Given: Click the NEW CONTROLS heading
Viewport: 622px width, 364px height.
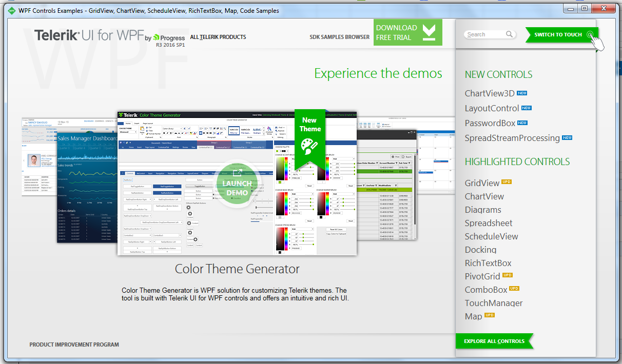Looking at the screenshot, I should [x=498, y=74].
